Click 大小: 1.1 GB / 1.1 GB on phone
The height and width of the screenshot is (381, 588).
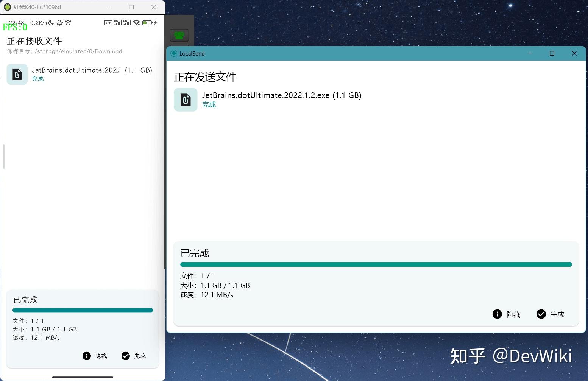tap(45, 329)
